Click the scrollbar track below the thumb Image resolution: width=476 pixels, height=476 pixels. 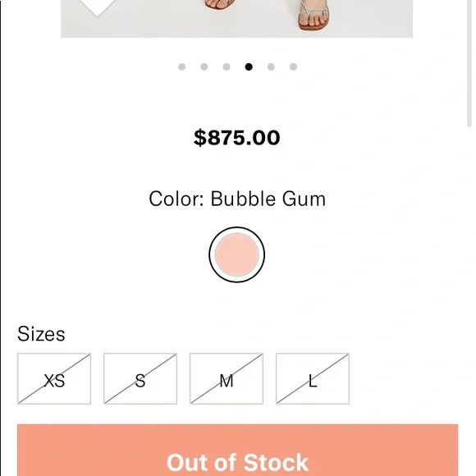pyautogui.click(x=469, y=300)
